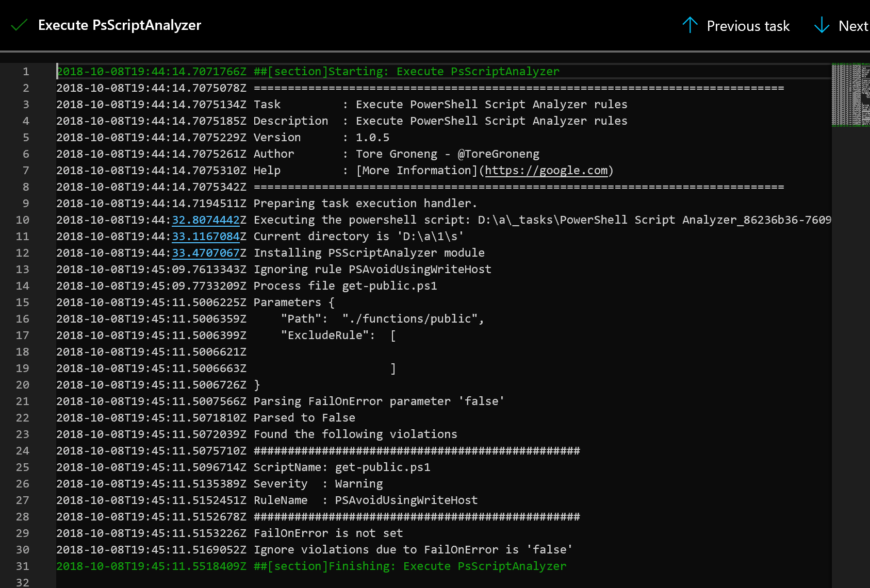Click line number 1 in the gutter
This screenshot has height=588, width=870.
pos(26,72)
